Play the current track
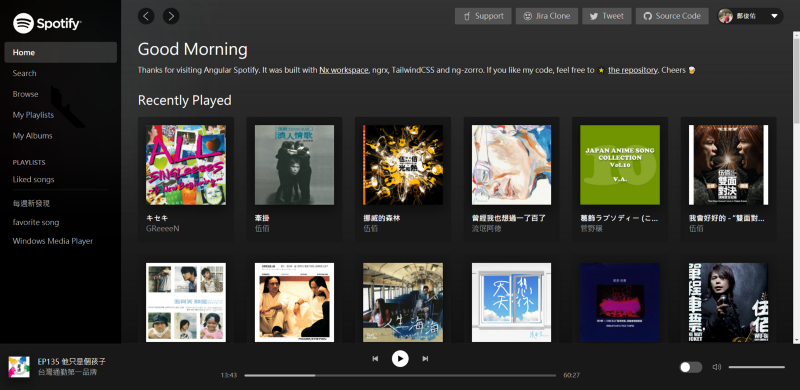 click(400, 359)
